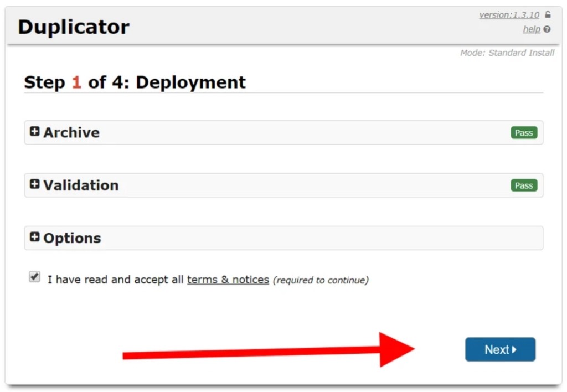Open the help link
The width and height of the screenshot is (567, 392).
click(532, 29)
